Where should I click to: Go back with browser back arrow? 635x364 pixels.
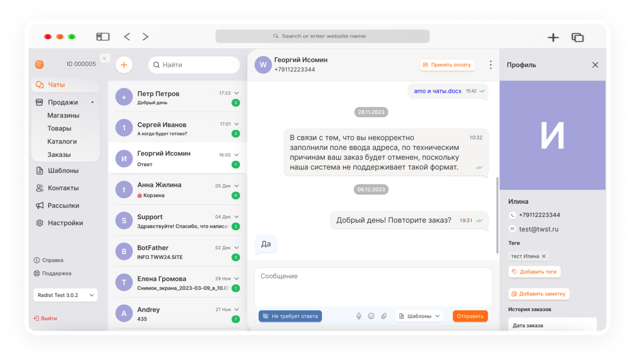coord(127,37)
